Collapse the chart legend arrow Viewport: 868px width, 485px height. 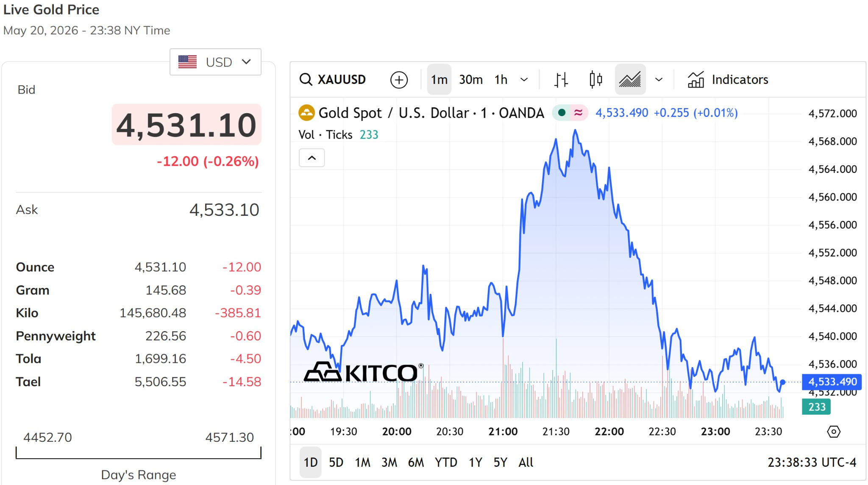[312, 158]
